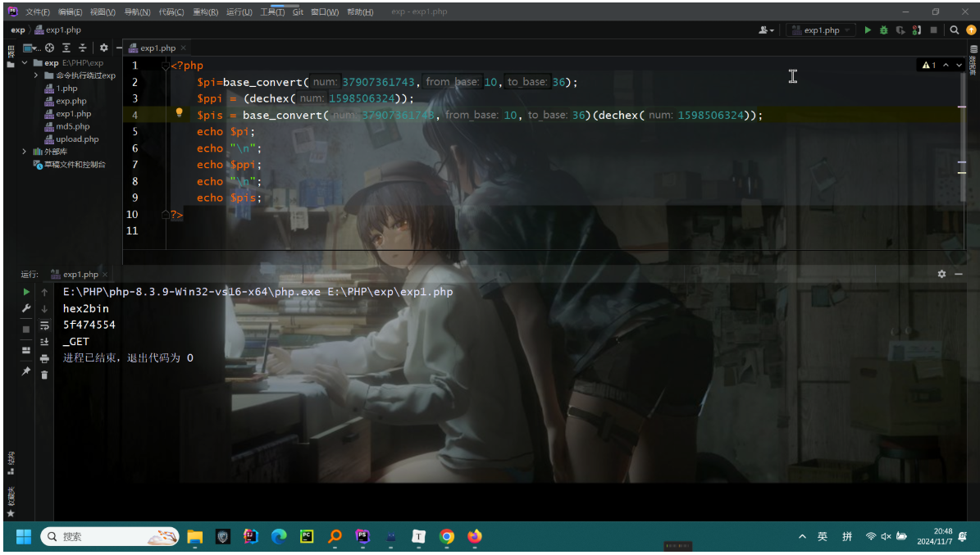Open the exp1.php run configuration dropdown
Viewport: 980px width, 555px height.
[x=821, y=30]
